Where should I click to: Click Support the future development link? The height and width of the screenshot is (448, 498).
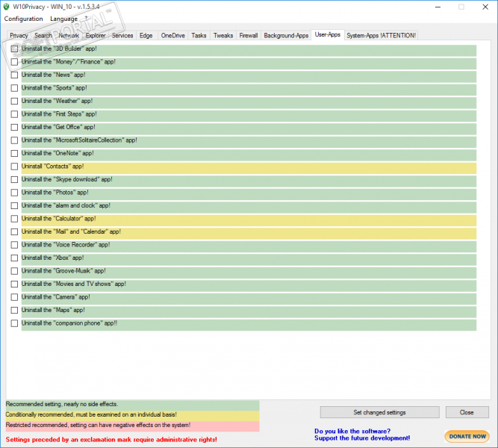click(362, 438)
